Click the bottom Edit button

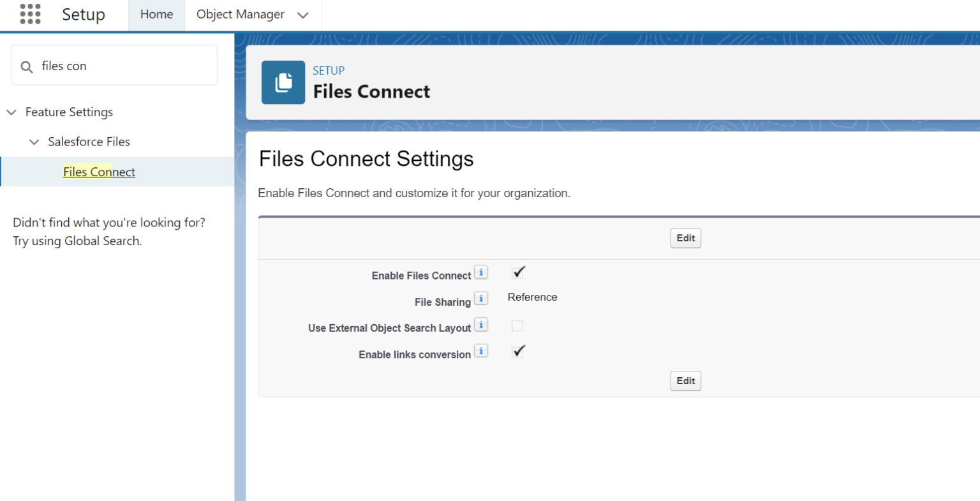click(x=685, y=380)
